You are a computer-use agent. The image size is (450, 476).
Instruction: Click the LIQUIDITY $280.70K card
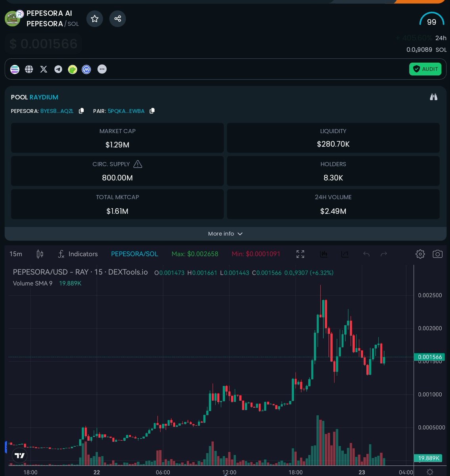pos(333,138)
